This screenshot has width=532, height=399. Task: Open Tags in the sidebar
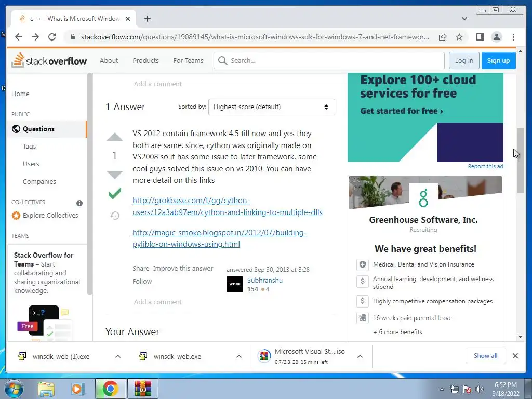(x=29, y=146)
